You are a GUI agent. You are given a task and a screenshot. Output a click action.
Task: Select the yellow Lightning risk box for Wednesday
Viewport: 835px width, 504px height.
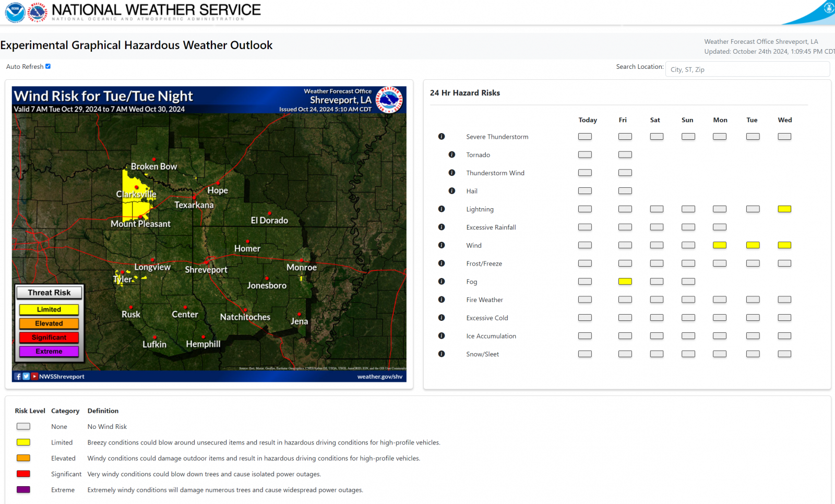[x=784, y=209]
